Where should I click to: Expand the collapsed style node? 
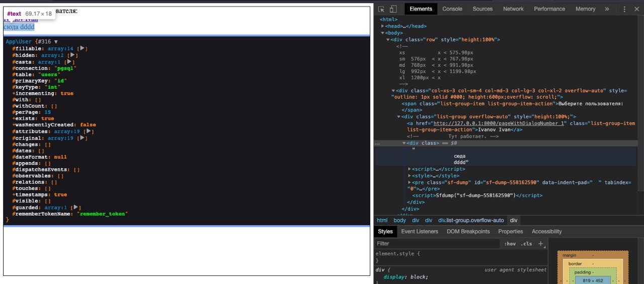[410, 176]
